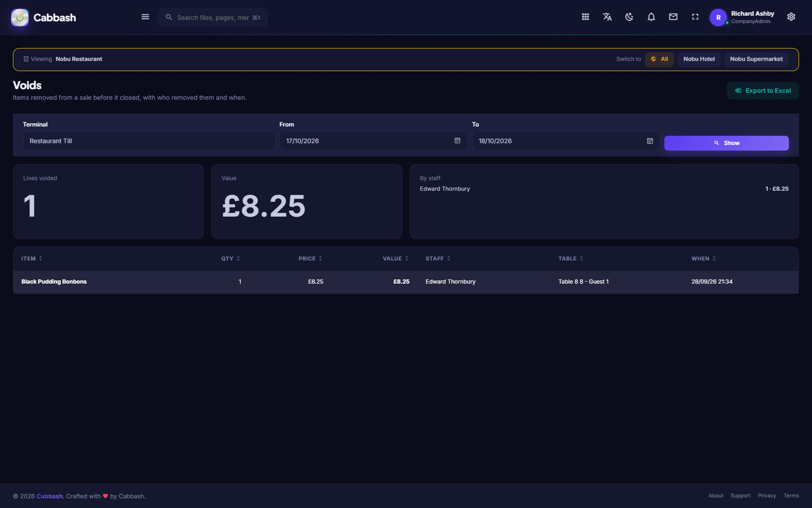
Task: Open the Privacy link
Action: point(767,496)
